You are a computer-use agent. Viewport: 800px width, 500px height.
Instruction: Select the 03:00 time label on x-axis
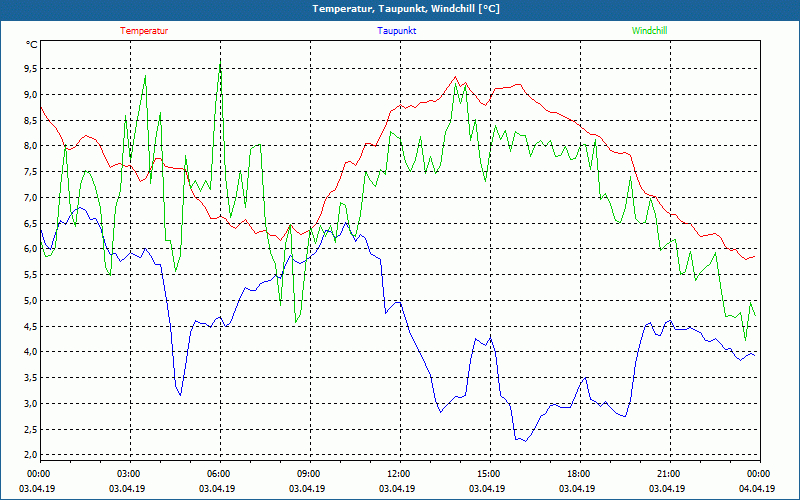pos(129,473)
